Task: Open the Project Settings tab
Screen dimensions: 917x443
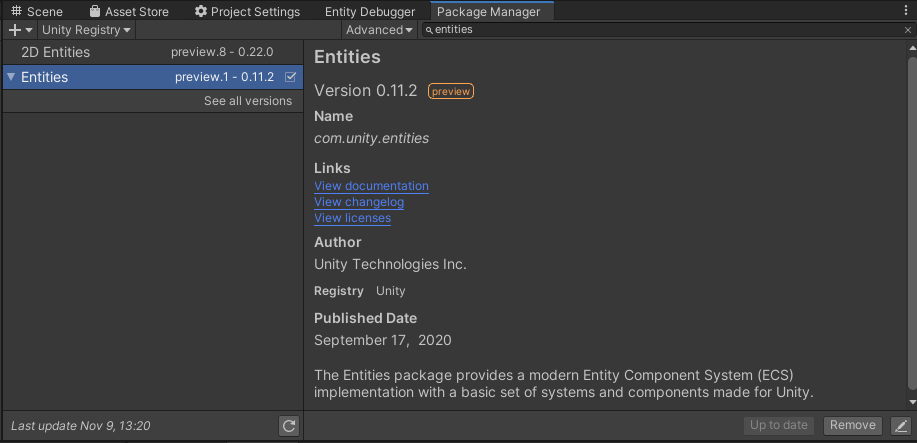Action: tap(247, 11)
